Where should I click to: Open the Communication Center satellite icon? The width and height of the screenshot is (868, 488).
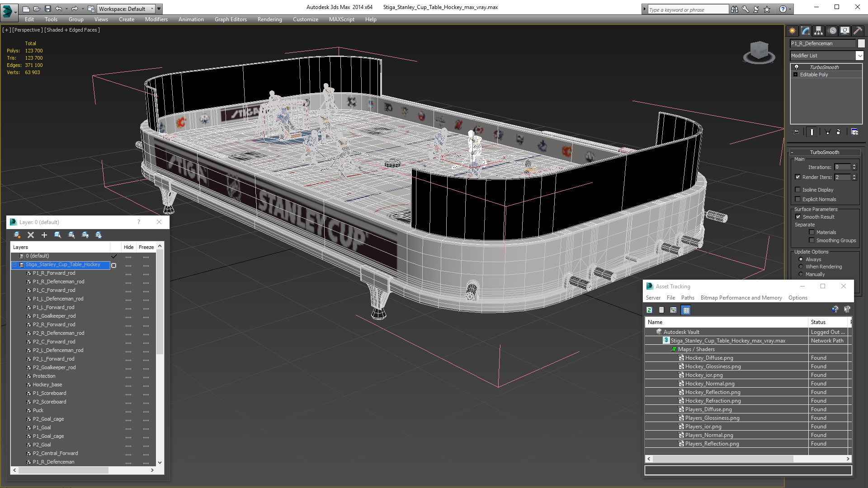click(x=756, y=9)
